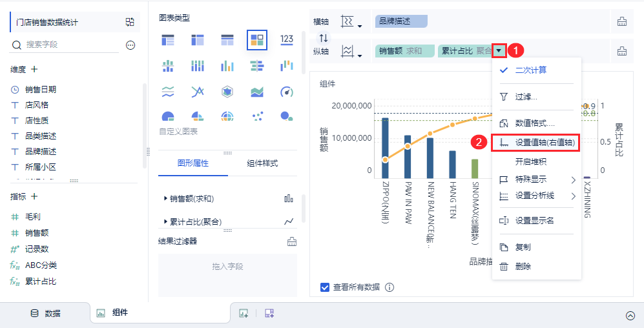The image size is (644, 328).
Task: Choose 过滤... from the menu
Action: [x=536, y=97]
